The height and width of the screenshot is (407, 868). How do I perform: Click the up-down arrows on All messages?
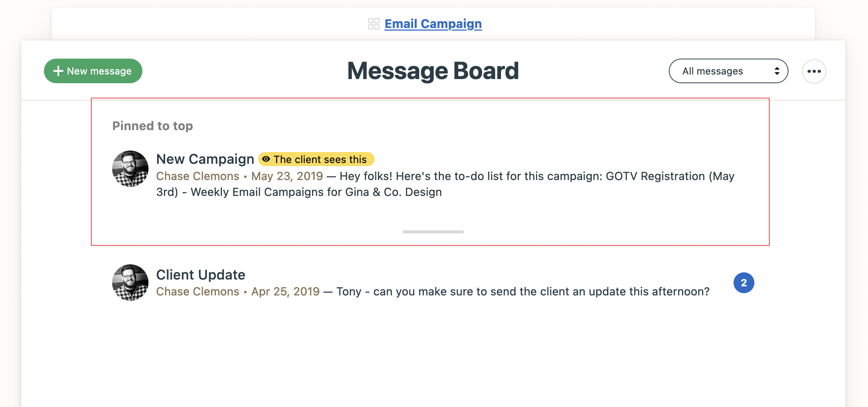tap(777, 71)
